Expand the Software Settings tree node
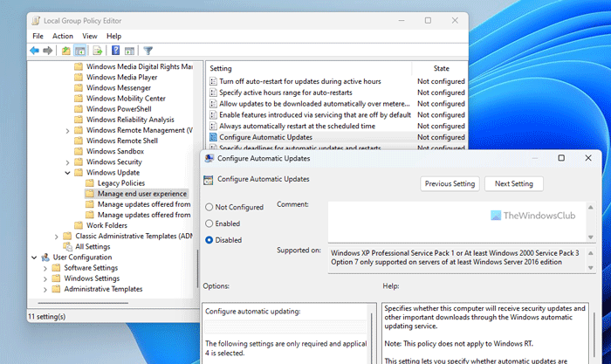 click(45, 268)
